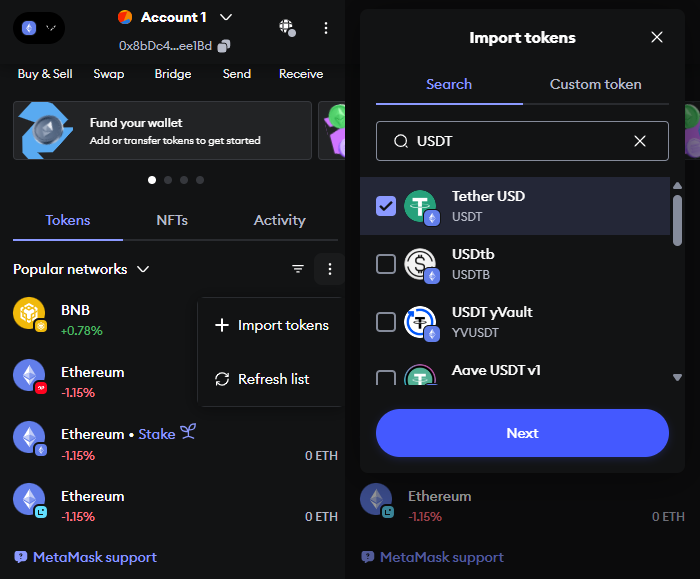Check the USDtb token checkbox

point(386,264)
